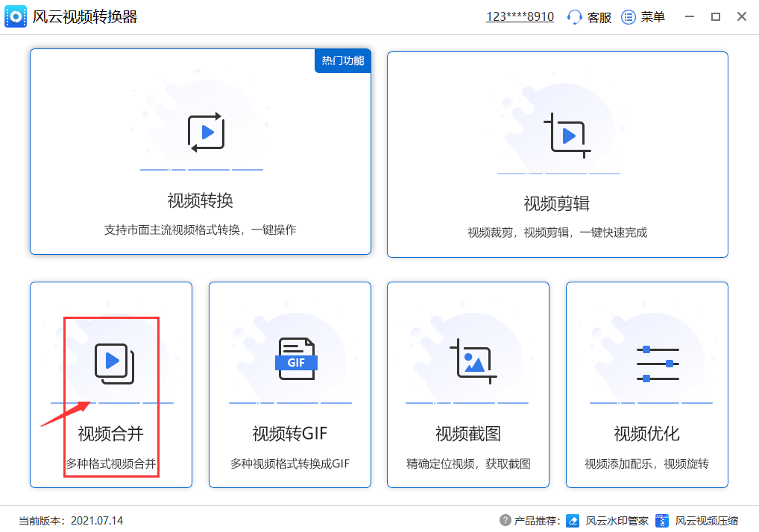This screenshot has height=532, width=759.
Task: Click the 菜单 list icon
Action: pos(629,17)
